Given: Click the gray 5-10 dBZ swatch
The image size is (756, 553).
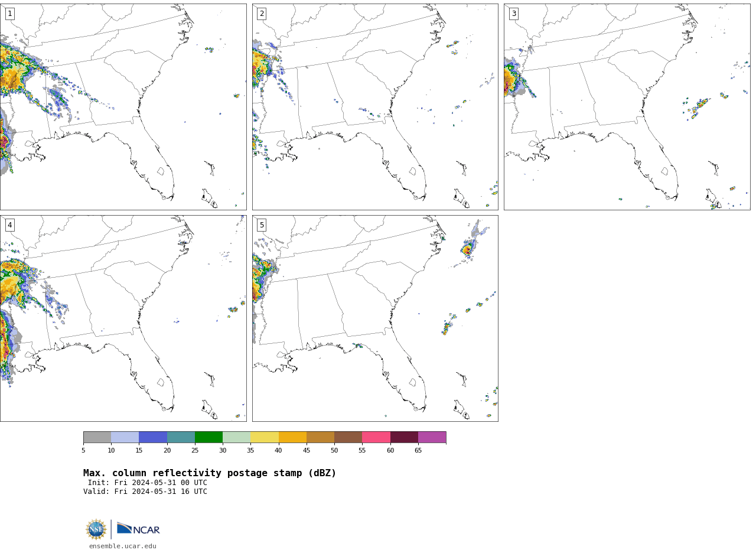Looking at the screenshot, I should coord(97,437).
